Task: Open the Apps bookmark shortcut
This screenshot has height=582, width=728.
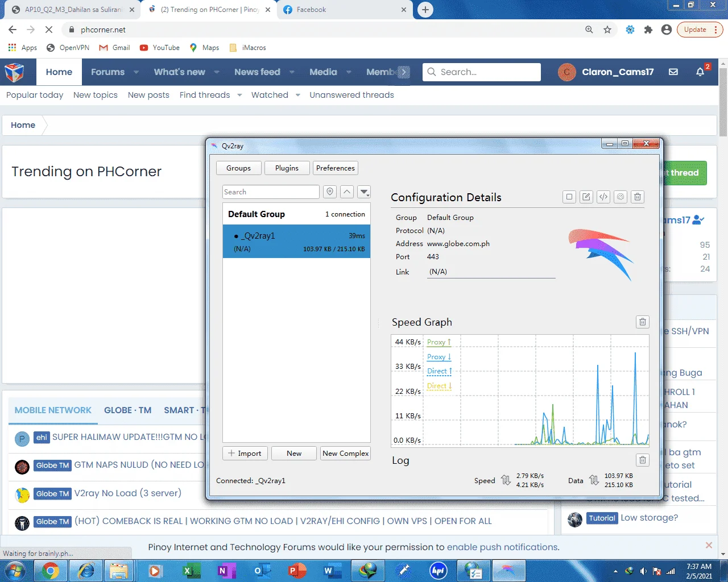Action: click(23, 48)
